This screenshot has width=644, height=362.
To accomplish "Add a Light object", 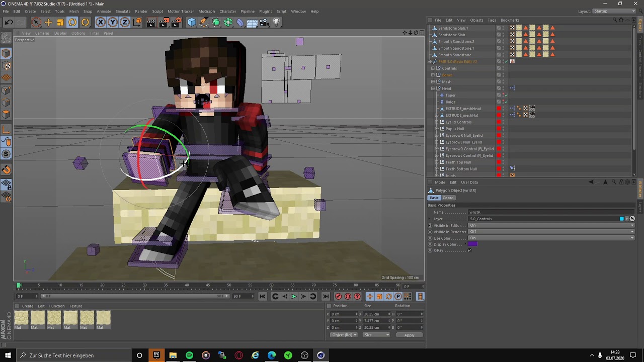I will (276, 22).
